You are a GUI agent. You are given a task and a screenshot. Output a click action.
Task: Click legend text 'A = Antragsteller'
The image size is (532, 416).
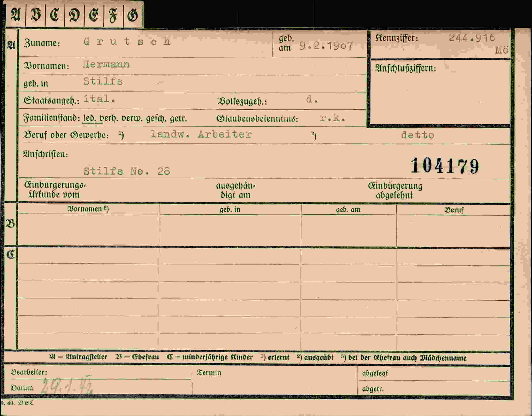tap(78, 357)
